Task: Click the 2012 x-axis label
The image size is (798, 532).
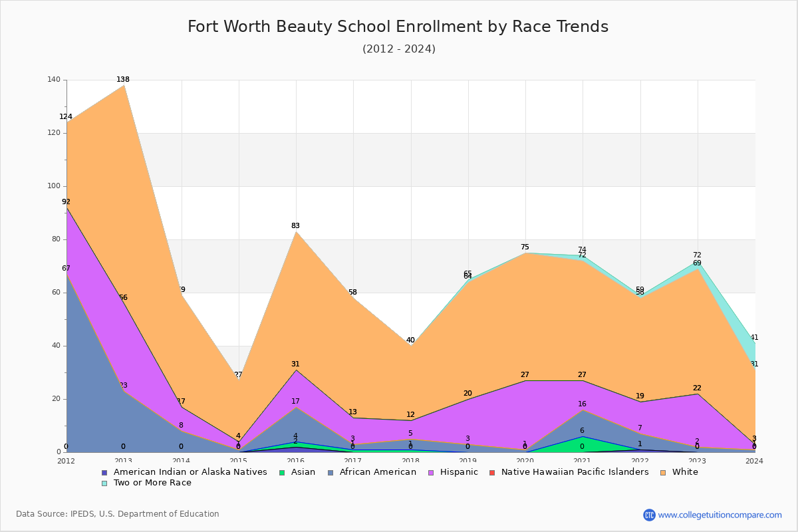Action: [66, 461]
